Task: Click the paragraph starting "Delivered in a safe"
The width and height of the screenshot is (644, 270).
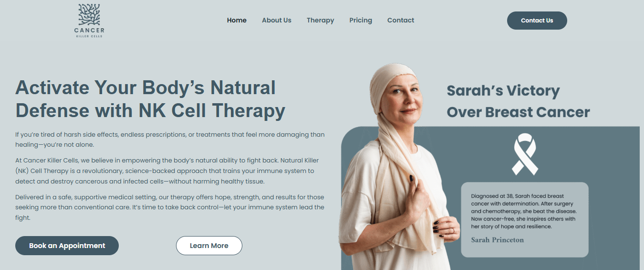Action: pyautogui.click(x=170, y=207)
